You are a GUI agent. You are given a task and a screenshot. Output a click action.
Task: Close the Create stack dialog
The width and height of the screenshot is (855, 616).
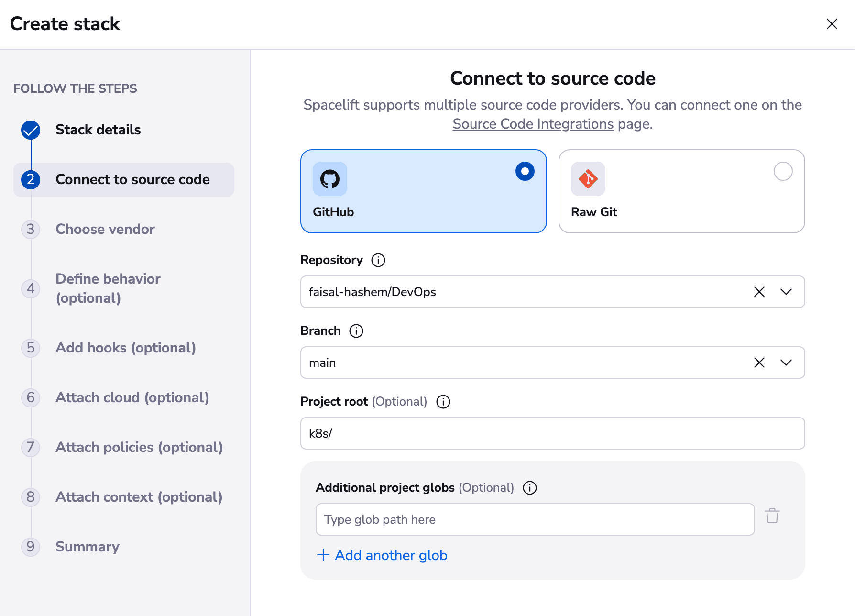click(x=832, y=24)
